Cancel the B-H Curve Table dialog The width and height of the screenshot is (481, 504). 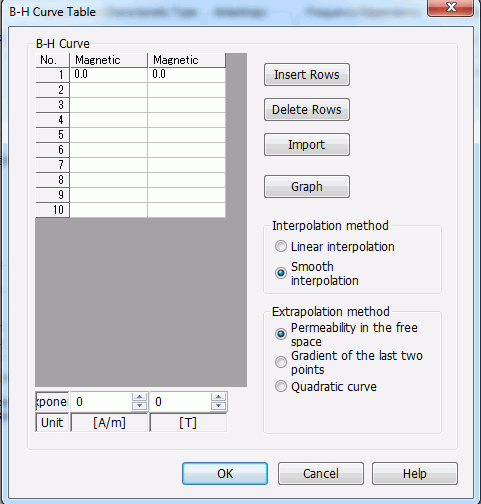321,473
